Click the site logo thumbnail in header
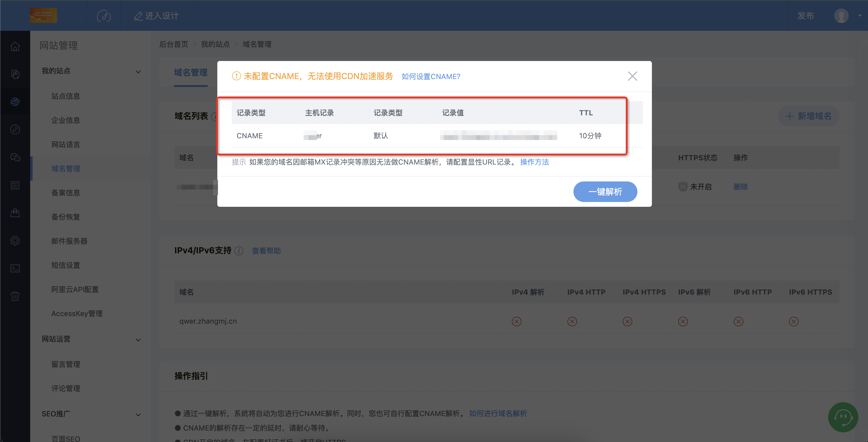The width and height of the screenshot is (868, 442). pos(43,15)
